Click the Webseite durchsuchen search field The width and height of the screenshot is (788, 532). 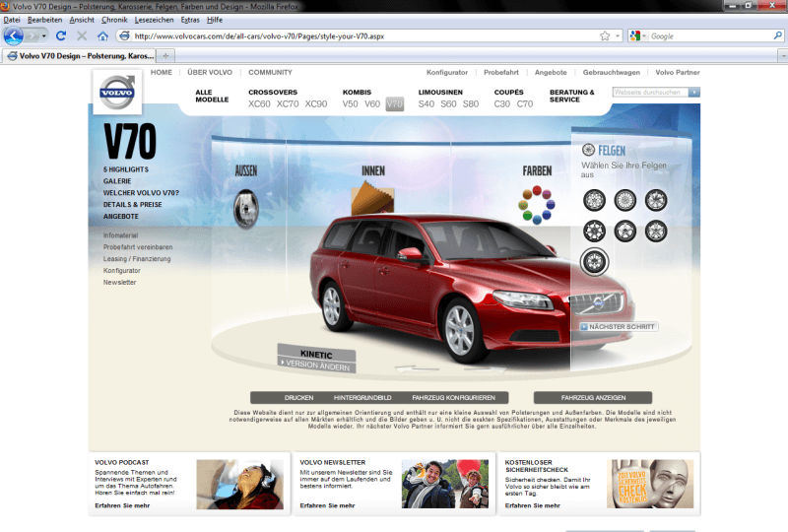tap(650, 92)
